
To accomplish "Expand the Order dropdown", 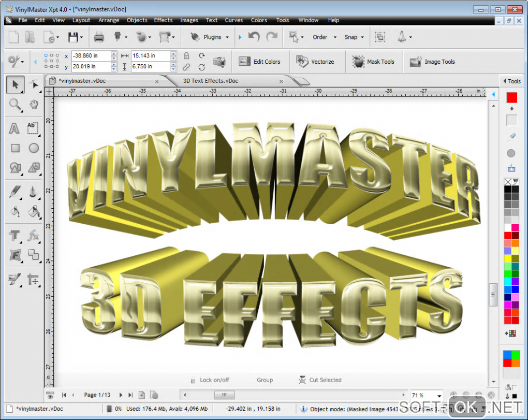I will pos(335,37).
